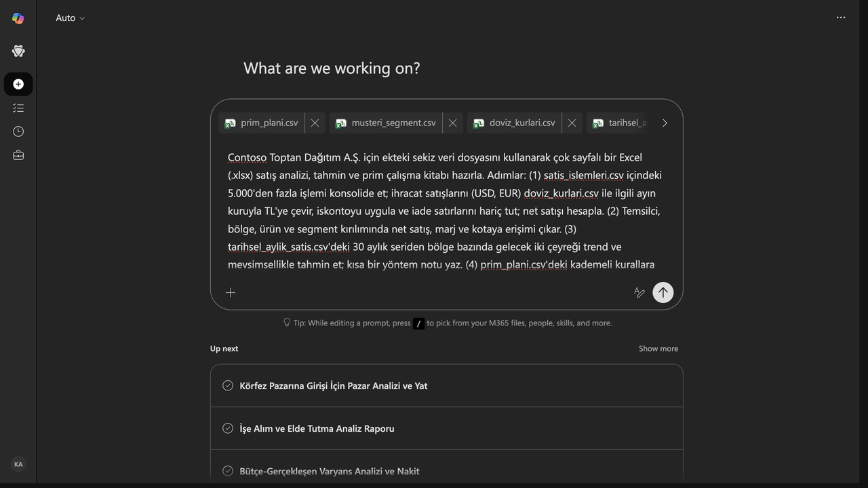Screen dimensions: 868x488
Task: Open İşe Alım ve Elde Tutma task
Action: [446, 428]
